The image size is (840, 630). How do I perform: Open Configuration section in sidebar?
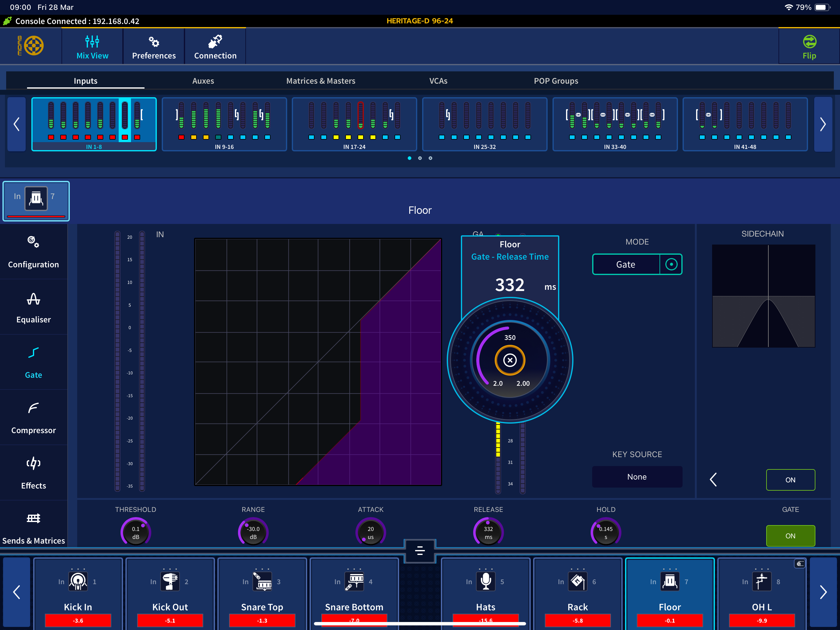click(34, 252)
